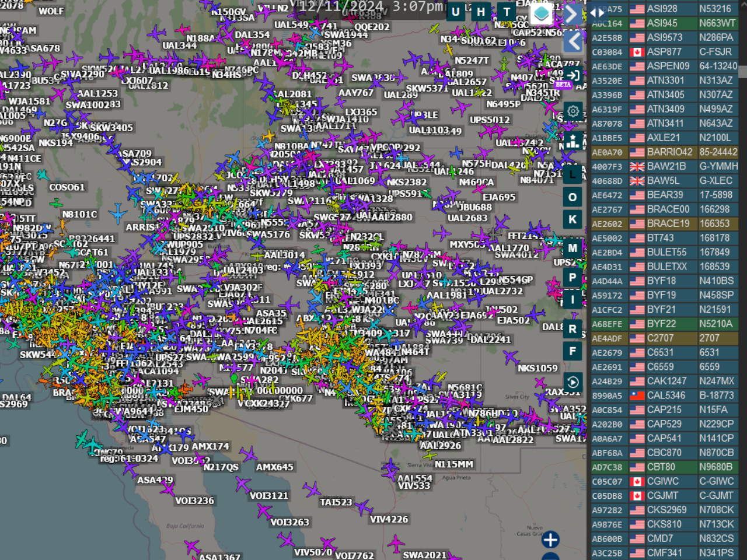Click the R random aircraft button
Screen dimensions: 747x560
(x=573, y=329)
